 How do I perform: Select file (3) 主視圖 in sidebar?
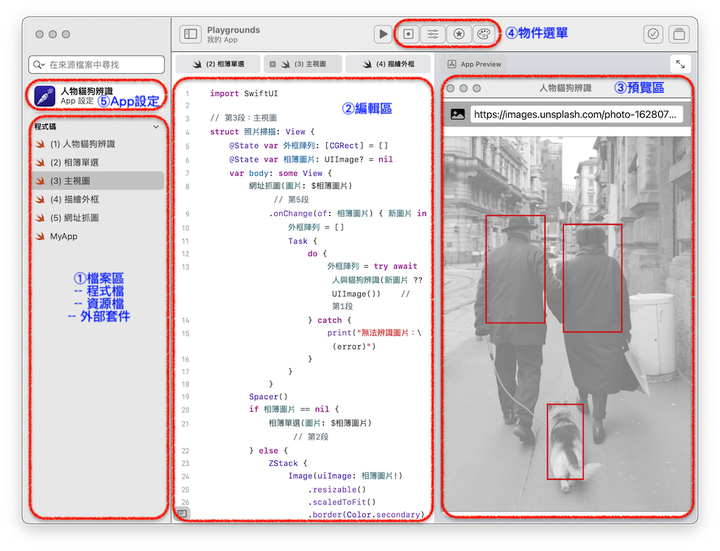tap(98, 181)
